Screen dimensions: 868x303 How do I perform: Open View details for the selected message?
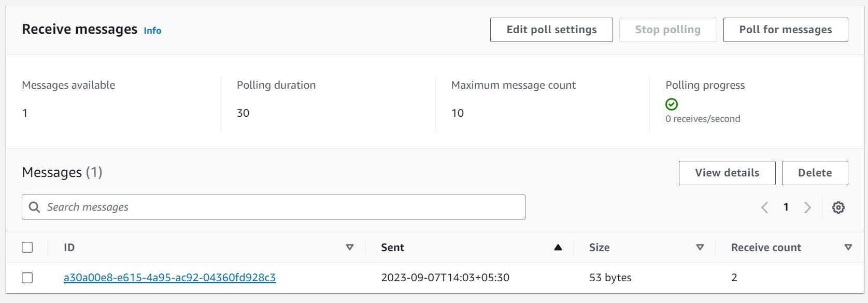pyautogui.click(x=727, y=173)
